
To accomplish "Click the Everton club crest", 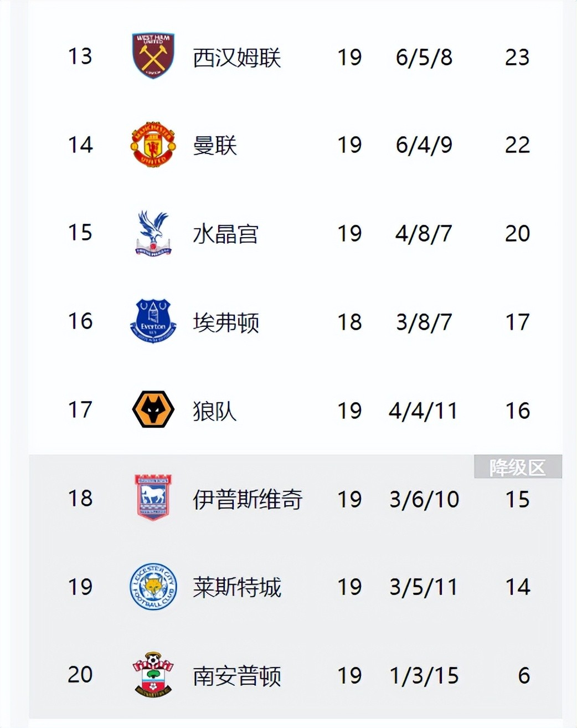I will [x=153, y=321].
